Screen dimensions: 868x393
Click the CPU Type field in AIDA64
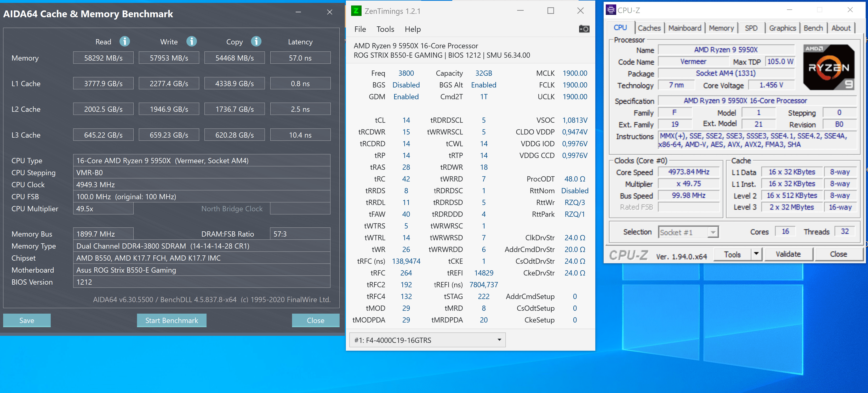(202, 161)
